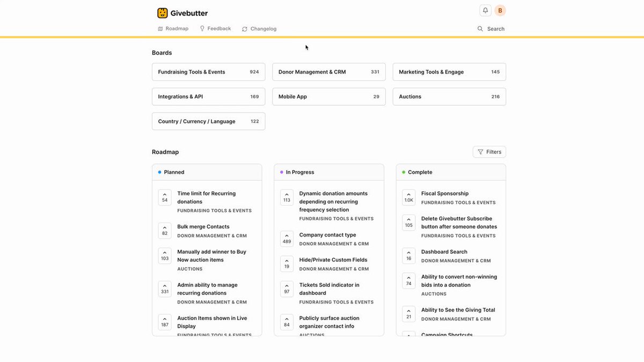Viewport: 644px width, 362px height.
Task: Upvote Bulk merge Contacts post
Action: click(165, 231)
